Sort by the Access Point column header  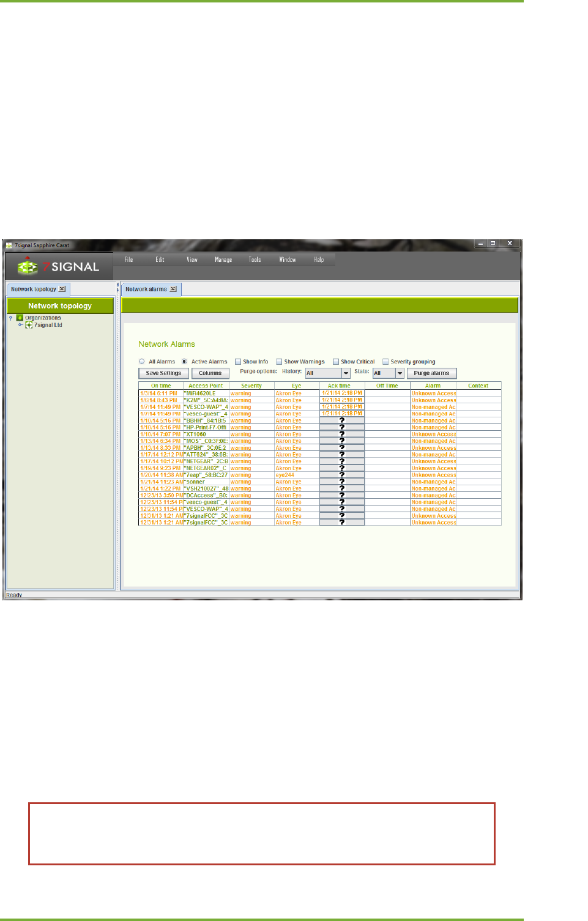coord(206,386)
